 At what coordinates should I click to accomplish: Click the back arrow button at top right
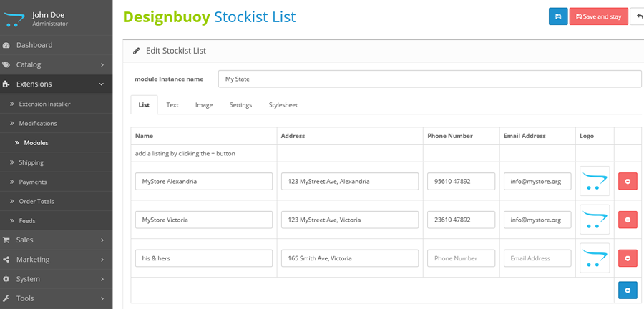pyautogui.click(x=638, y=16)
